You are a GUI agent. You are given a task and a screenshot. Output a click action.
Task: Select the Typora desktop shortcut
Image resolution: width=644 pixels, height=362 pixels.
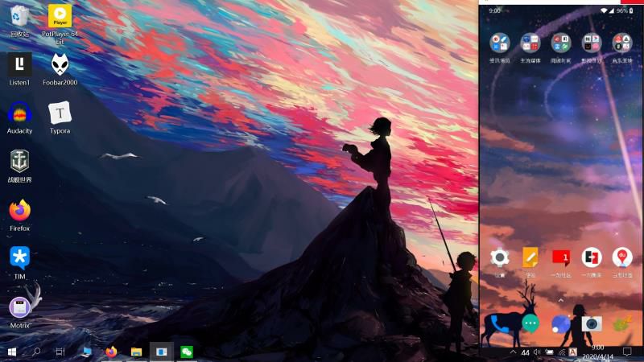click(60, 113)
